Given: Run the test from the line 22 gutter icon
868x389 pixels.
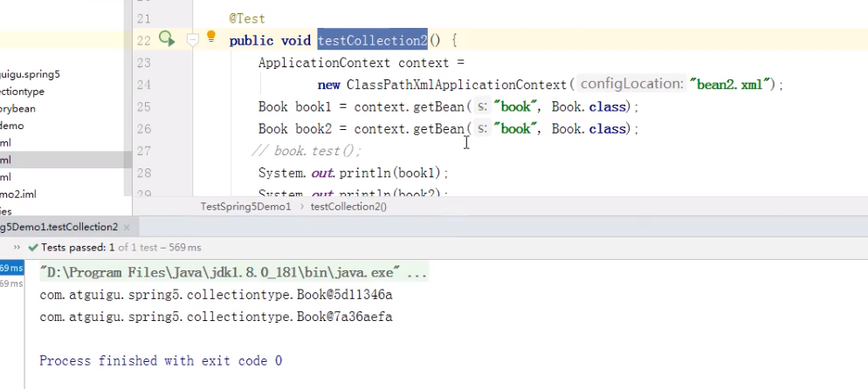Looking at the screenshot, I should click(x=167, y=39).
